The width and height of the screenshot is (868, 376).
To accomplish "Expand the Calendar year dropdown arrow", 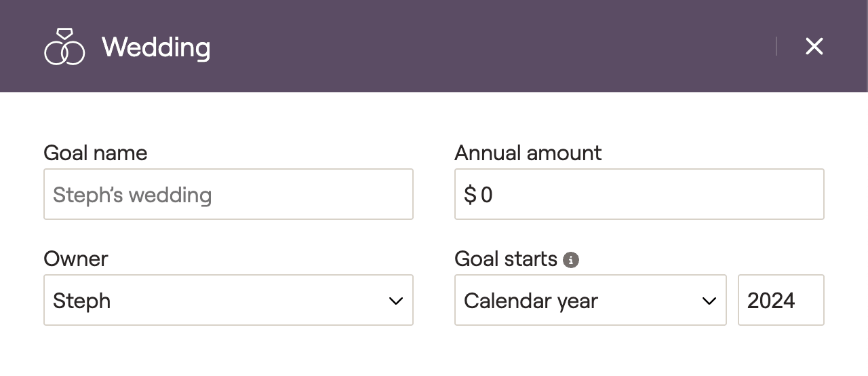I will coord(709,301).
